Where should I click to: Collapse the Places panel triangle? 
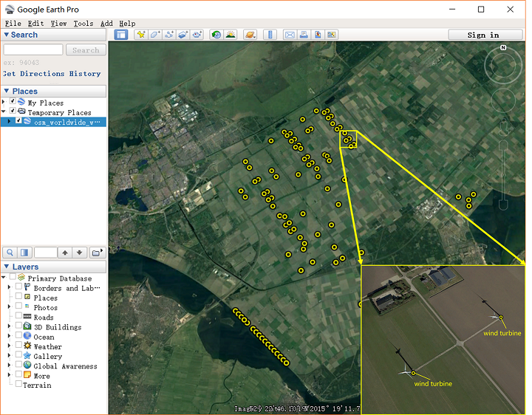point(6,91)
